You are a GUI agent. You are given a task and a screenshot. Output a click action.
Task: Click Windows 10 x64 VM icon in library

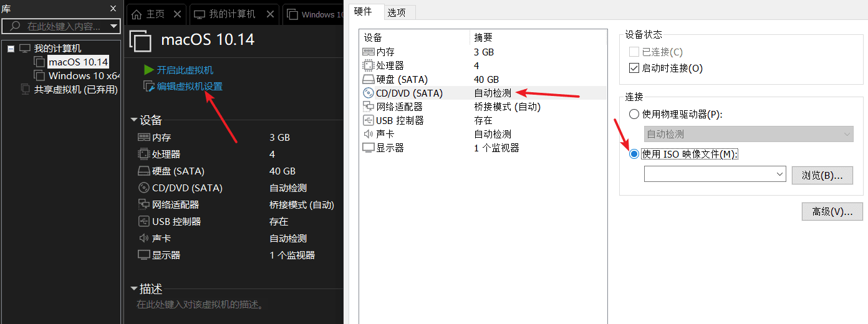click(39, 76)
